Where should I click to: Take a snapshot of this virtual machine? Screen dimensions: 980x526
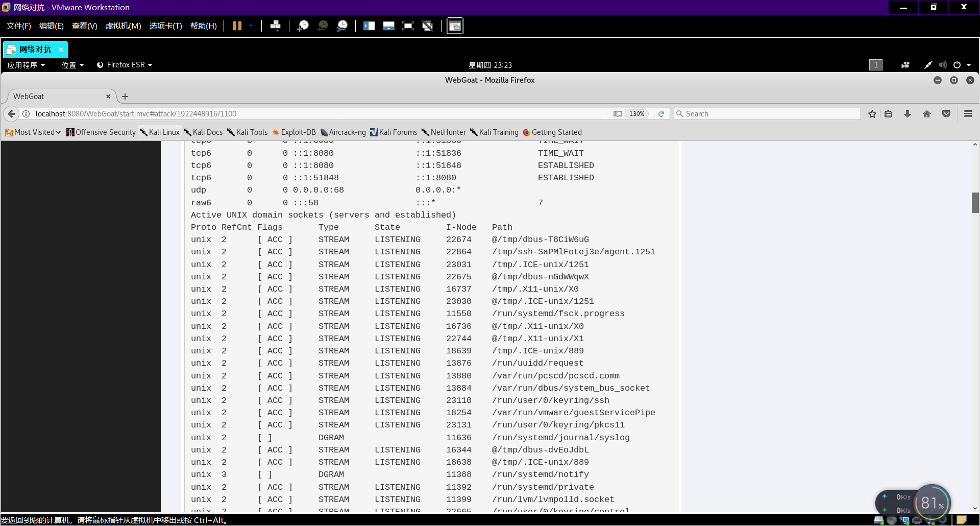pyautogui.click(x=303, y=26)
